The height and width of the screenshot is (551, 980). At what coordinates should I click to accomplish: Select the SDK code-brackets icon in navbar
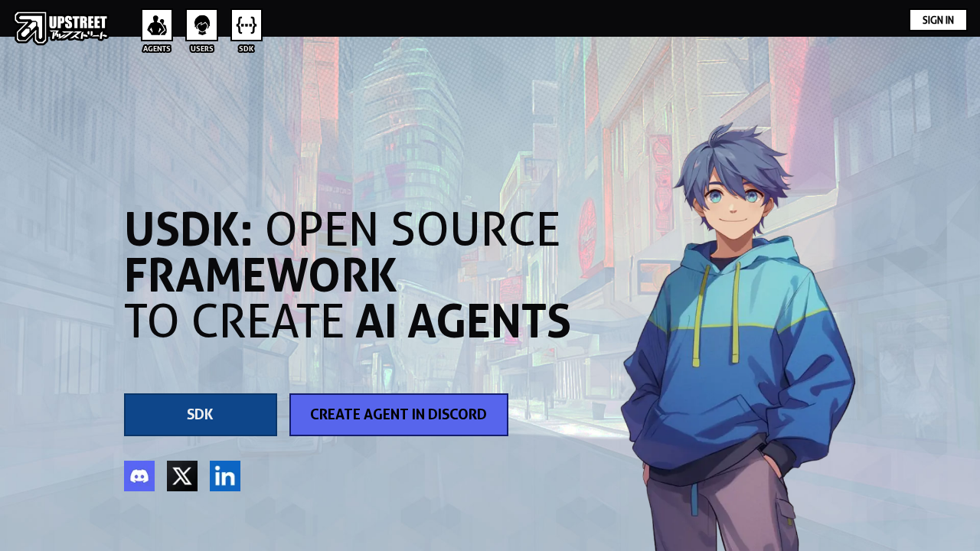(247, 23)
